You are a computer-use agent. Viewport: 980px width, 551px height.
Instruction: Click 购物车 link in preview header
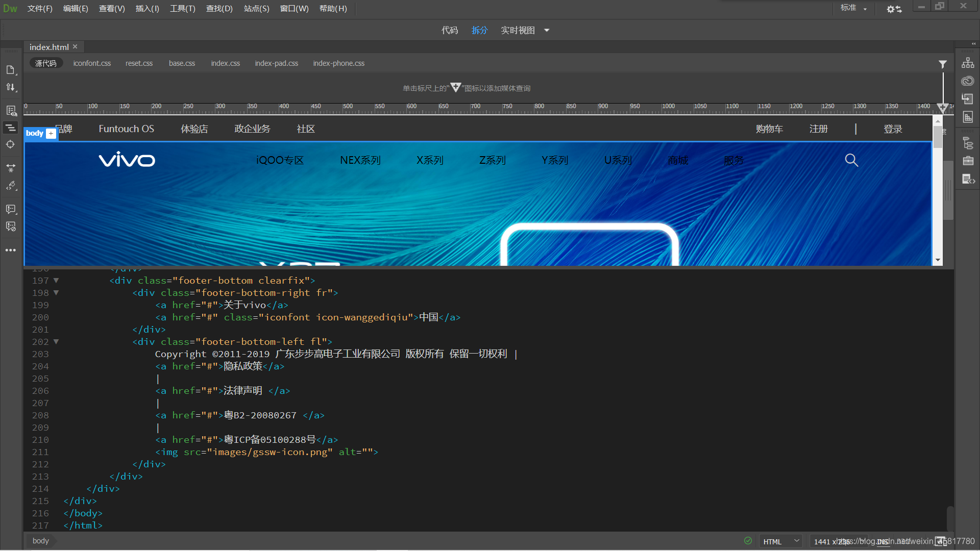[x=769, y=129]
